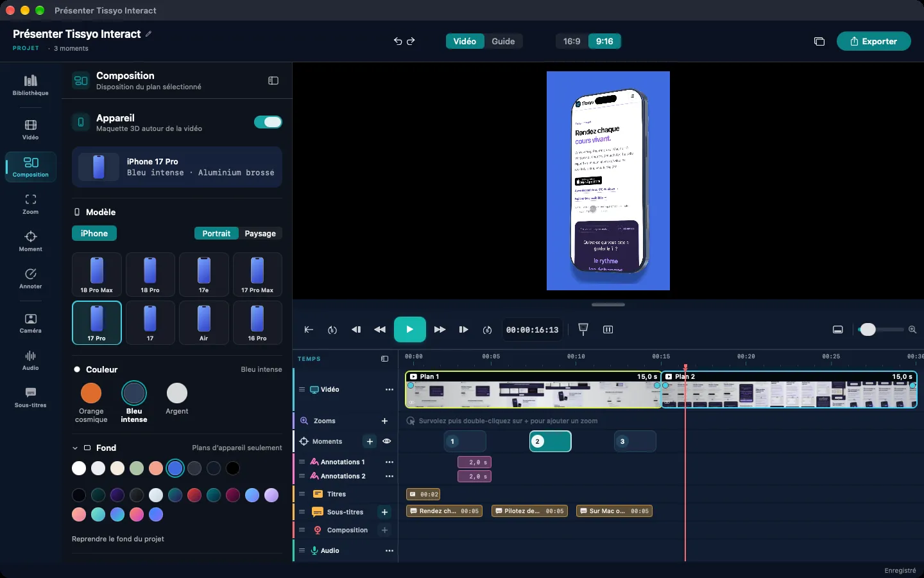Open Vidéo track options menu

[x=389, y=390]
